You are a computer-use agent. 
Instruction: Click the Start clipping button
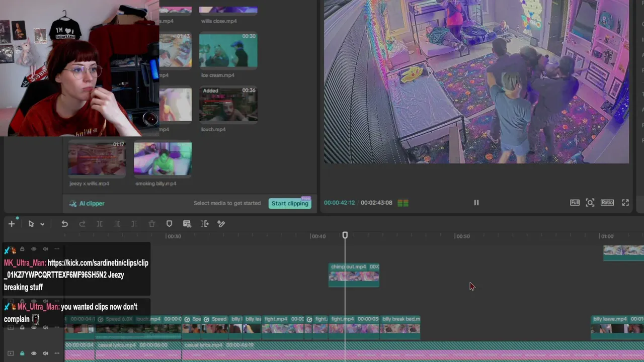point(290,203)
